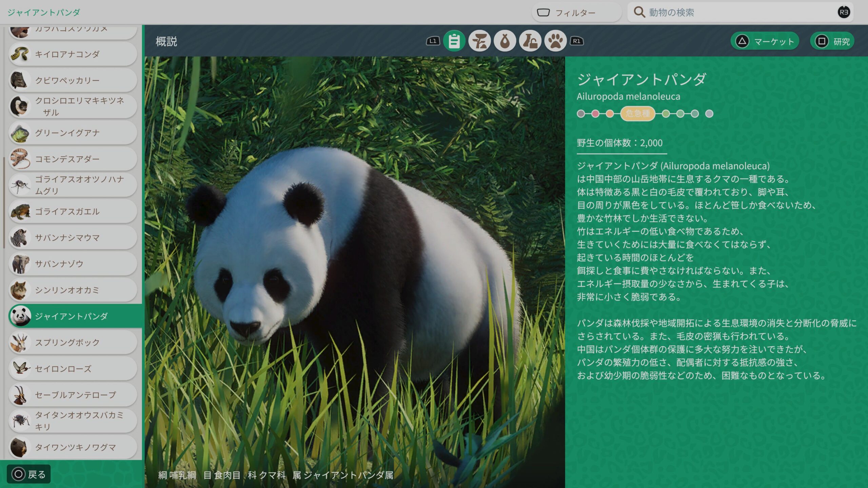The width and height of the screenshot is (868, 488).
Task: Click the R3 stick icon
Action: (844, 12)
